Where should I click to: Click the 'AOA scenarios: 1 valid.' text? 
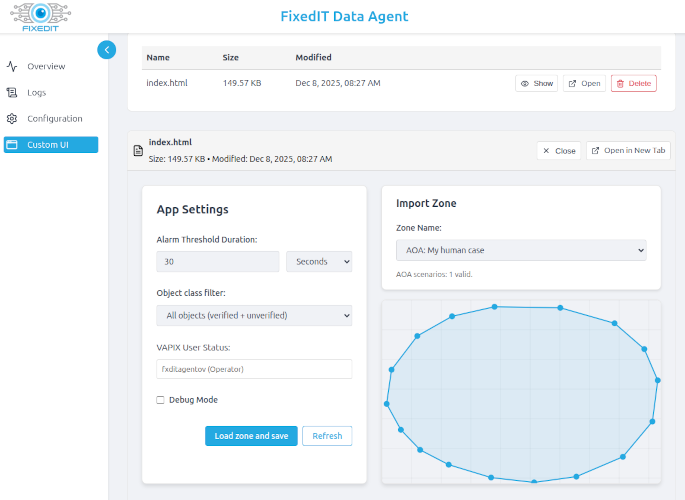click(434, 274)
